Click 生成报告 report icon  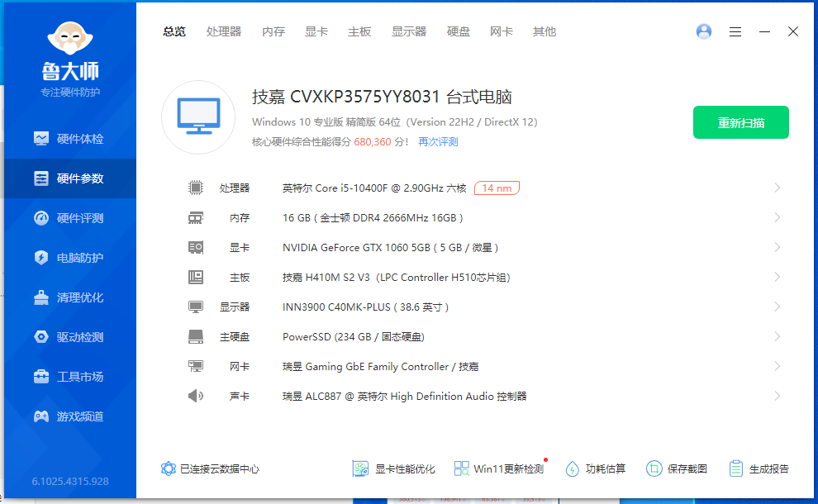pos(736,468)
